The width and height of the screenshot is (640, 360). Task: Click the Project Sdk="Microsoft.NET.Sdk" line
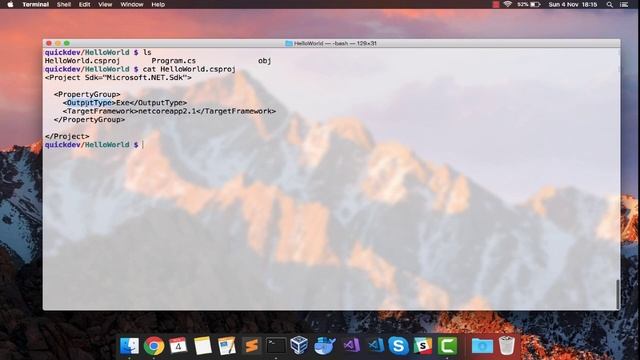click(118, 78)
